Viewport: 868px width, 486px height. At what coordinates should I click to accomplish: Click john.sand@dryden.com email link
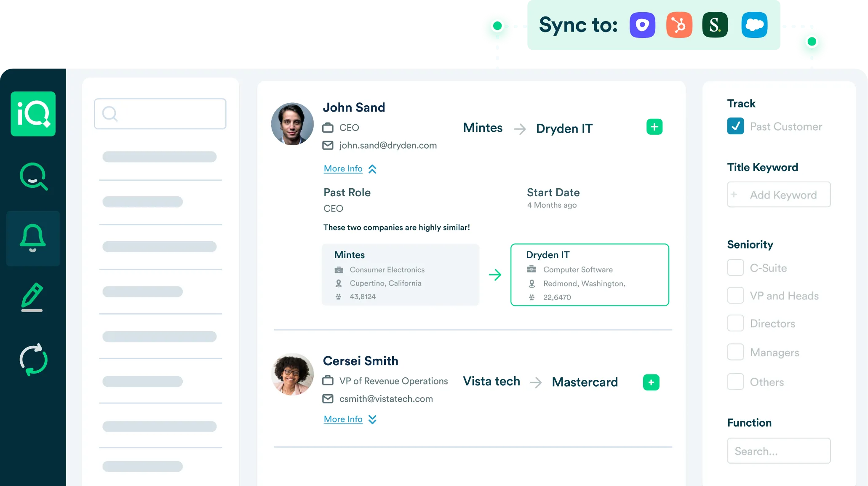pos(387,145)
